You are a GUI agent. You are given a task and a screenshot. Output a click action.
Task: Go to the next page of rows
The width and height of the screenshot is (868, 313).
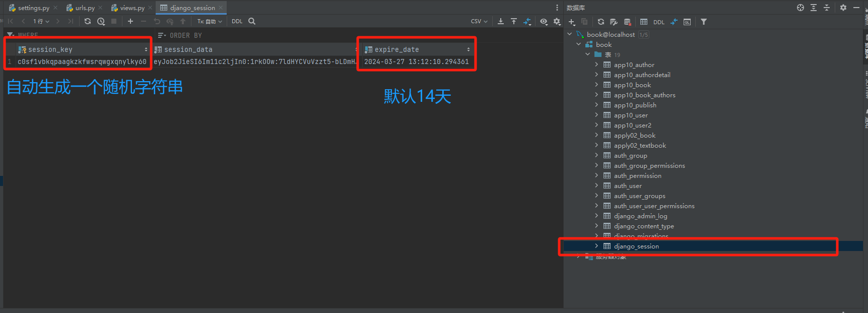(x=58, y=21)
